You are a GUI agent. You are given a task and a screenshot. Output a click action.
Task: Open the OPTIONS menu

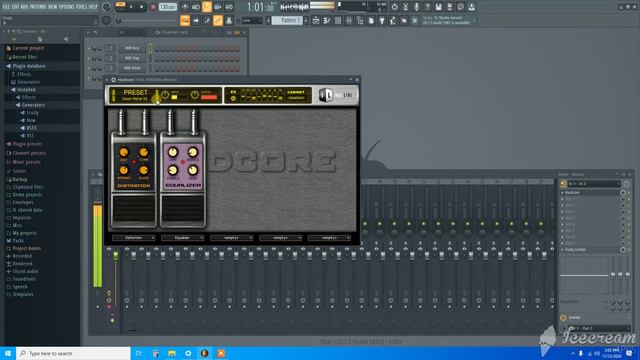tap(67, 7)
